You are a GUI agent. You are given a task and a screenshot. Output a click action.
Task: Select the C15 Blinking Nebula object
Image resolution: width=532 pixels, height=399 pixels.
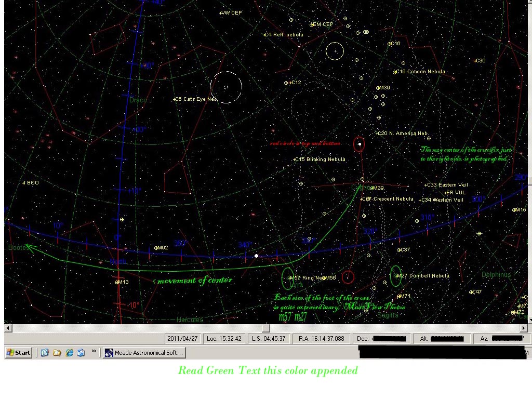295,159
